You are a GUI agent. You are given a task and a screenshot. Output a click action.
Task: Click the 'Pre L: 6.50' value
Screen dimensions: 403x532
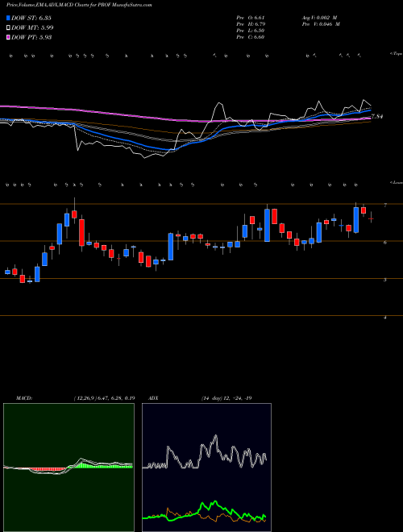[251, 30]
